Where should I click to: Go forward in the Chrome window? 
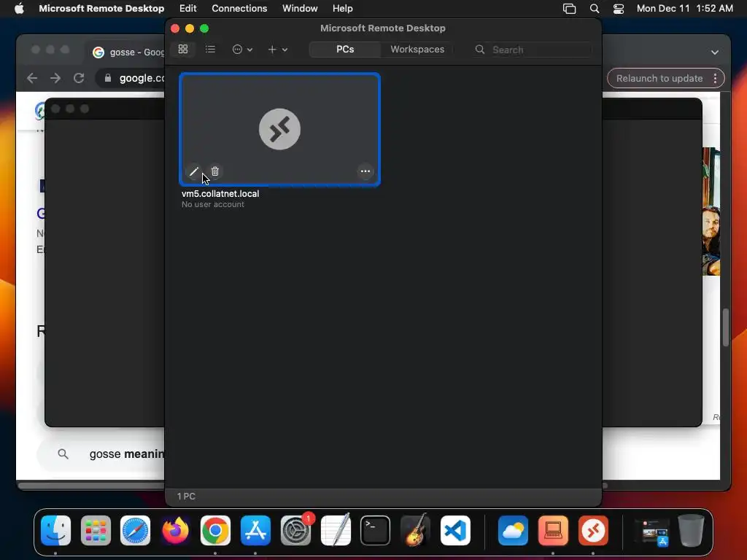click(x=55, y=78)
